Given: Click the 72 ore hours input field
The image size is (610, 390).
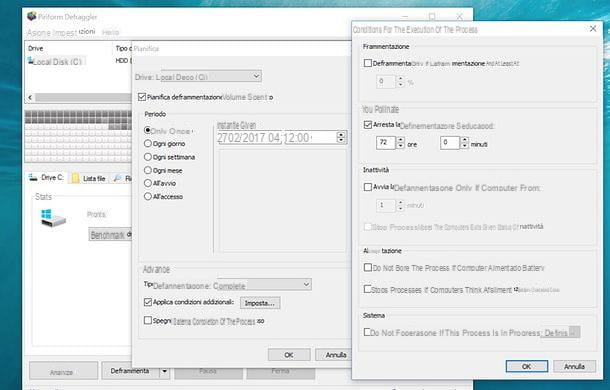Looking at the screenshot, I should (x=386, y=143).
